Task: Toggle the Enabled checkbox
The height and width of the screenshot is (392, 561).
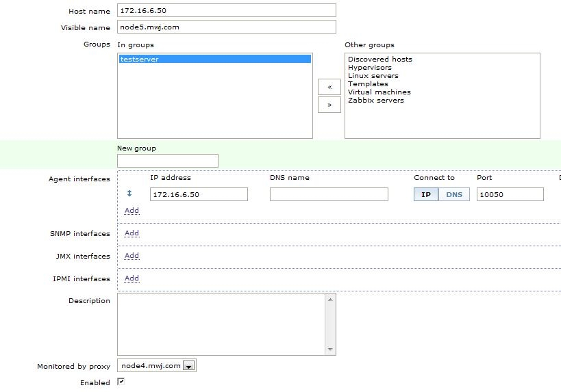Action: (x=121, y=382)
